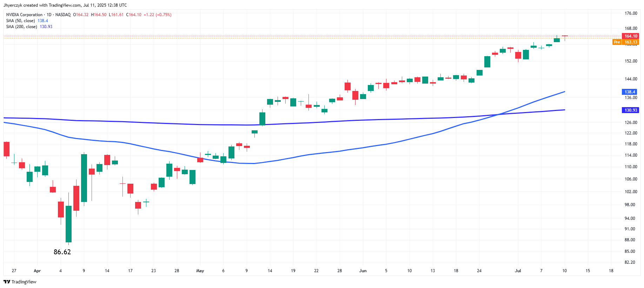Click the 24 date label on time axis

(479, 271)
